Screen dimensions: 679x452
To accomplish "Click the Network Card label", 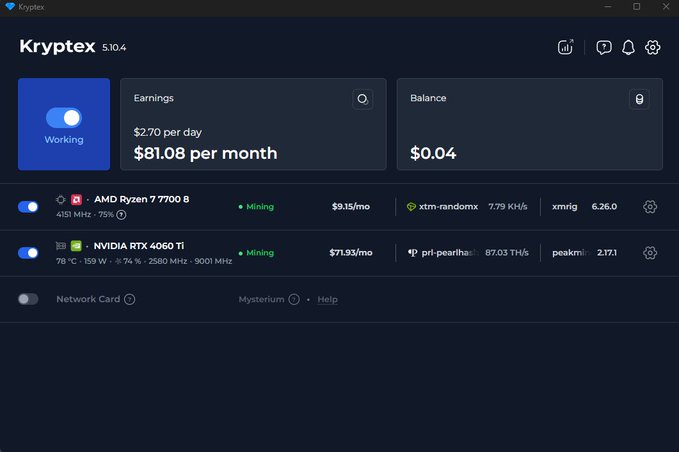I will (x=88, y=299).
